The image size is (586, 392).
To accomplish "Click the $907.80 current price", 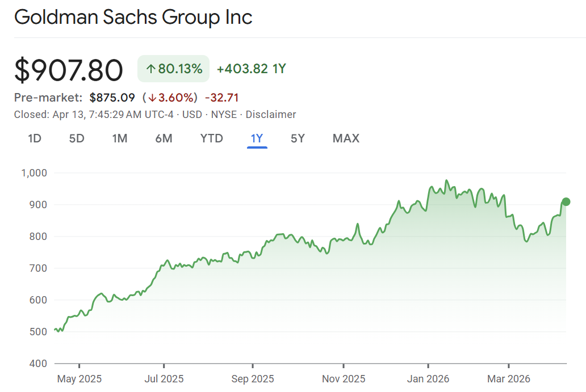I will click(x=68, y=70).
